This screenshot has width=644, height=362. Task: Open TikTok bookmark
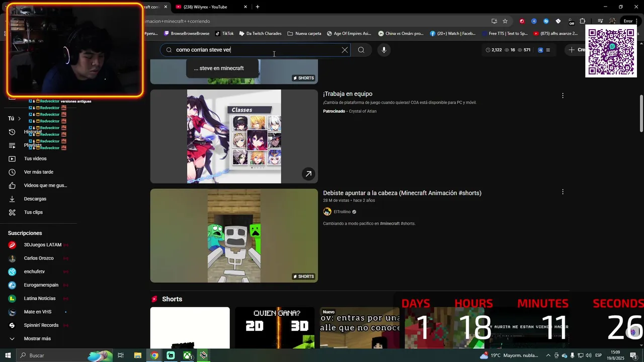[224, 34]
